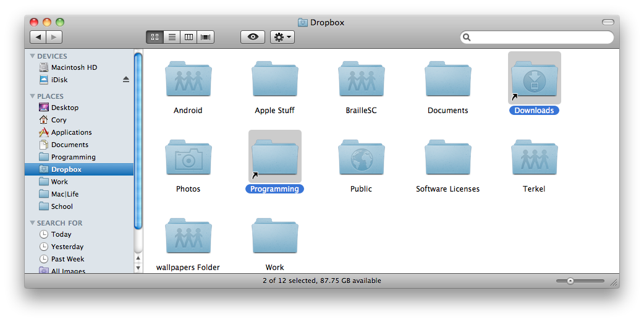
Task: Click the wallpapers Folder label
Action: (188, 268)
